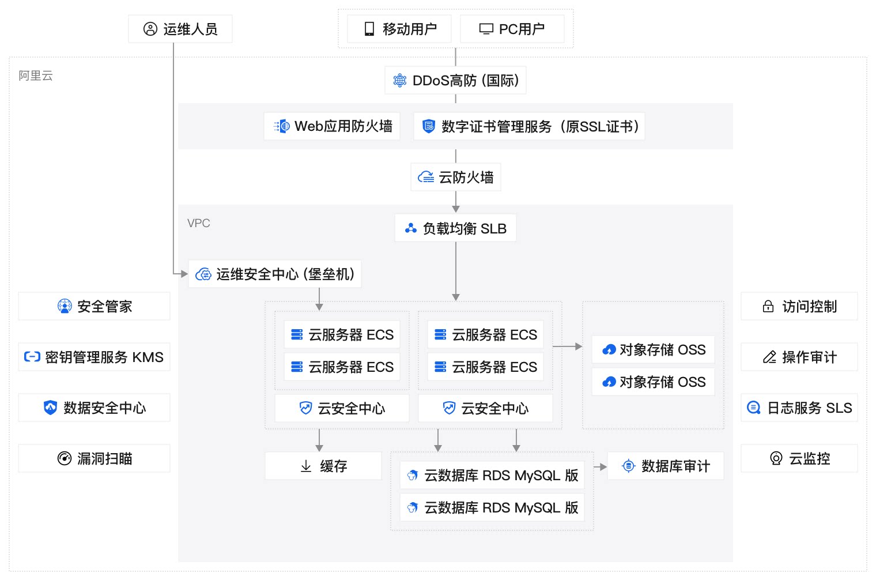
Task: Select the 运维安全中心 (堡垒机) label
Action: pos(285,274)
